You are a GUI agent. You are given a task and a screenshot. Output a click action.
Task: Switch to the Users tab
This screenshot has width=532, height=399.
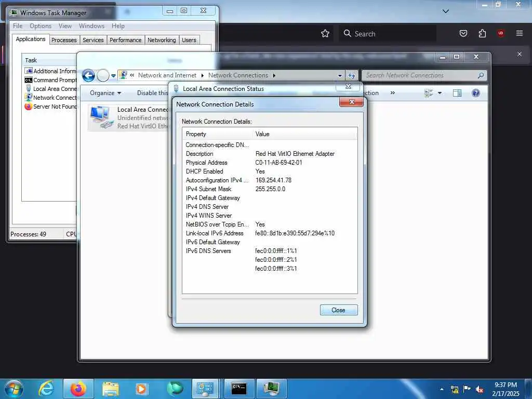(x=189, y=40)
